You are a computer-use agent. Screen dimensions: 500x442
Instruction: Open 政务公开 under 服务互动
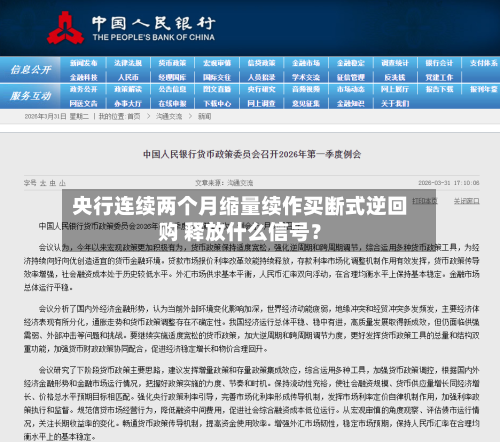coord(84,89)
